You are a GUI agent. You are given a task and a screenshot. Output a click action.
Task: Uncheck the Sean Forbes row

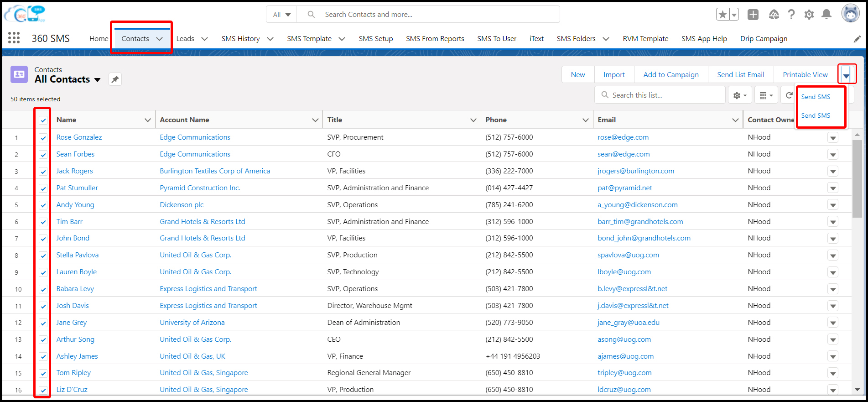click(43, 155)
